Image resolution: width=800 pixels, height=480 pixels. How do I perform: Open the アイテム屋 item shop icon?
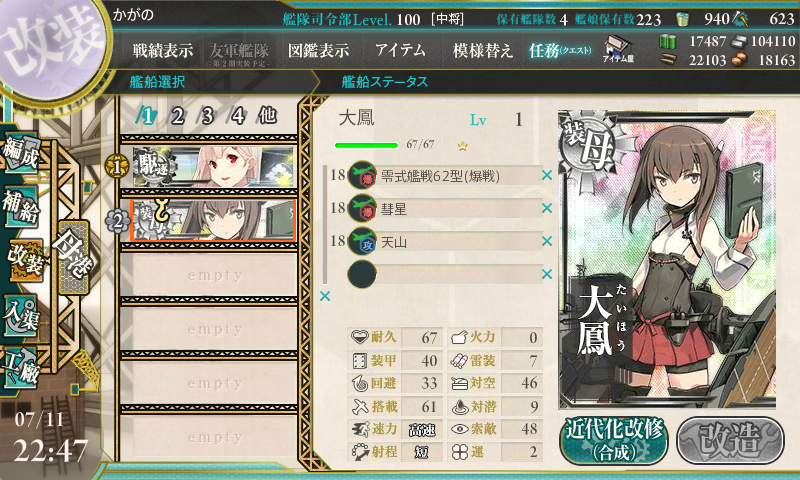click(618, 49)
